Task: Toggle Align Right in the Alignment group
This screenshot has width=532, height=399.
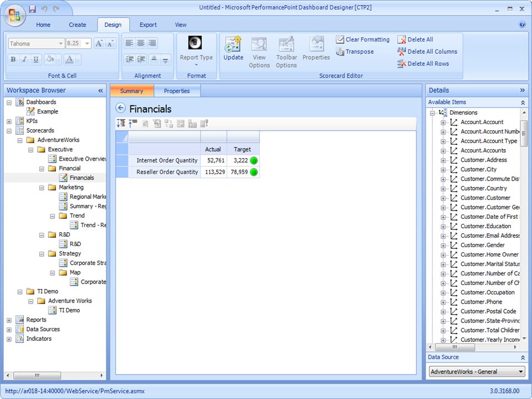Action: click(152, 43)
